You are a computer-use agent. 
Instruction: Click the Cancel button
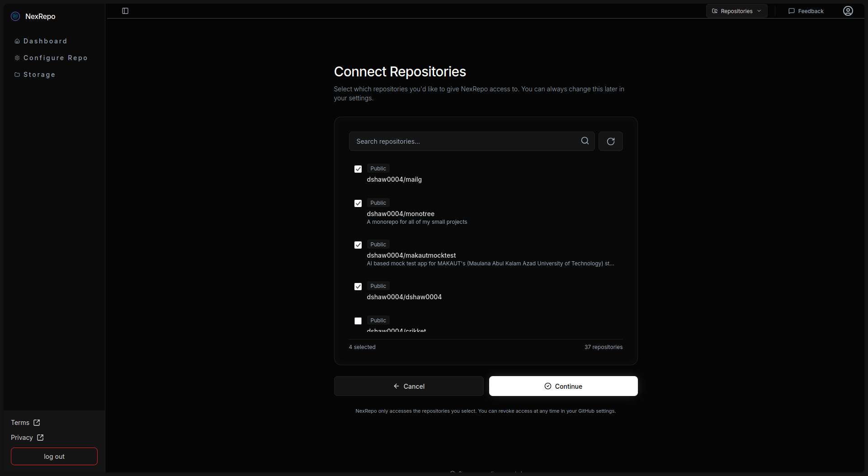pyautogui.click(x=409, y=386)
